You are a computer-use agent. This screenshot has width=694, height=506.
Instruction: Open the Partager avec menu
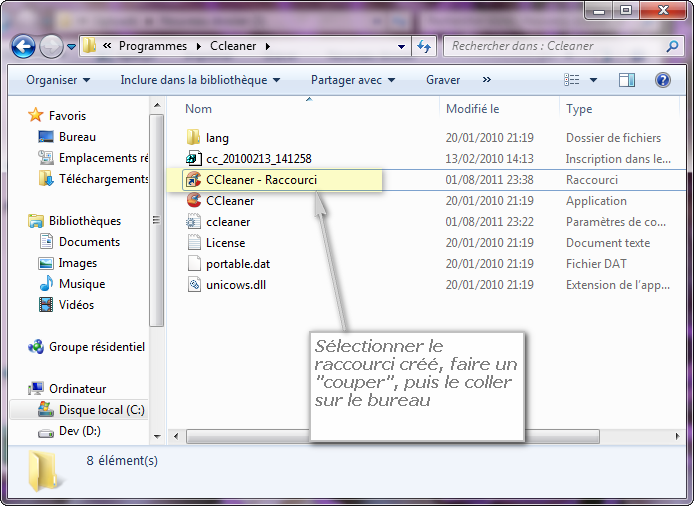[x=353, y=80]
